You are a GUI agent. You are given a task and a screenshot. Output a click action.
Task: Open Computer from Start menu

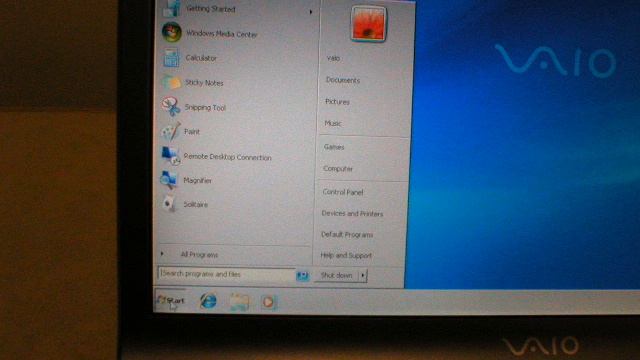point(338,169)
